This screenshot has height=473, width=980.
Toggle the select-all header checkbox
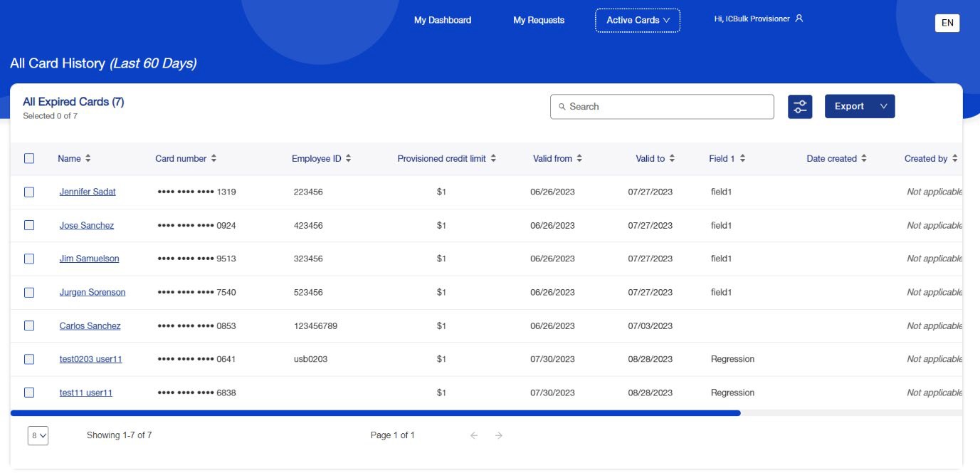tap(29, 159)
